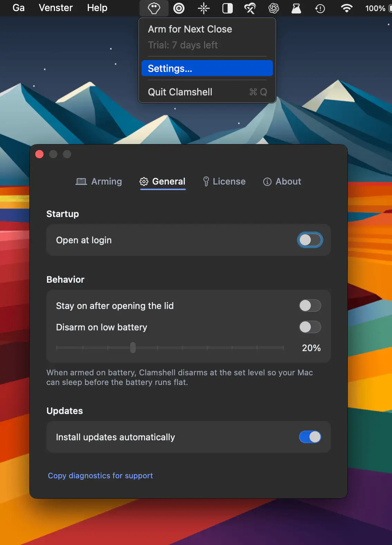The width and height of the screenshot is (392, 545).
Task: Click Copy diagnostics for support link
Action: pos(101,476)
